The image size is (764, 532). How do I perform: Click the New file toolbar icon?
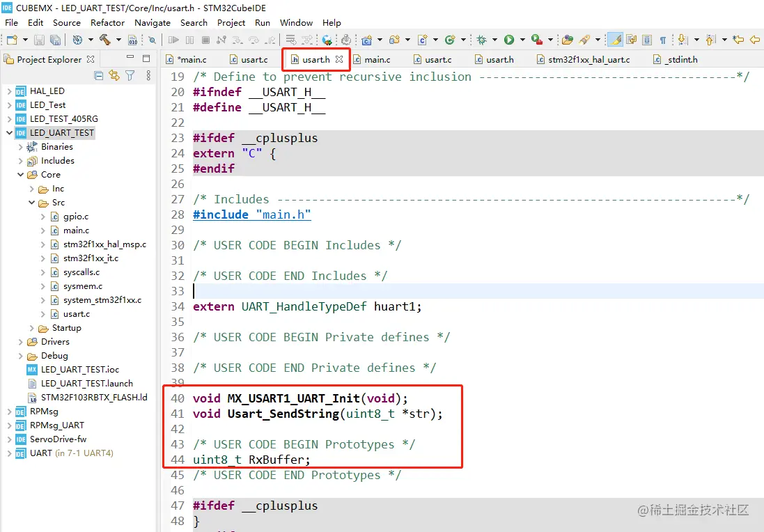12,40
